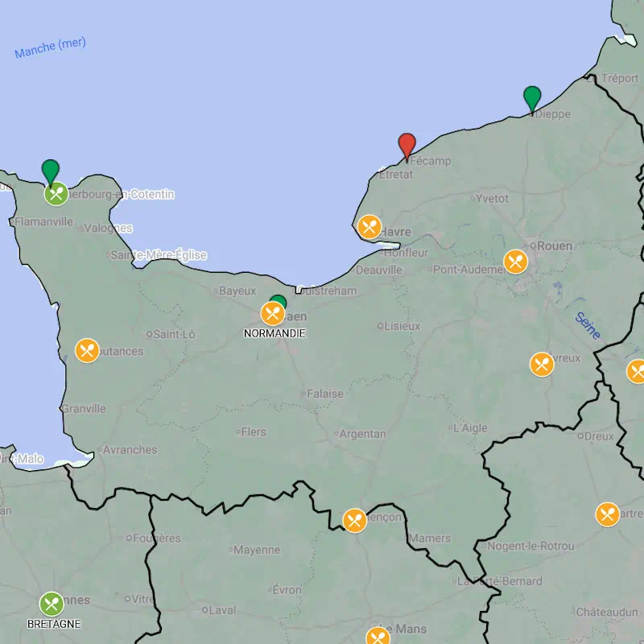Select the green pin at Dieppe
Screen dimensions: 644x644
tap(532, 97)
